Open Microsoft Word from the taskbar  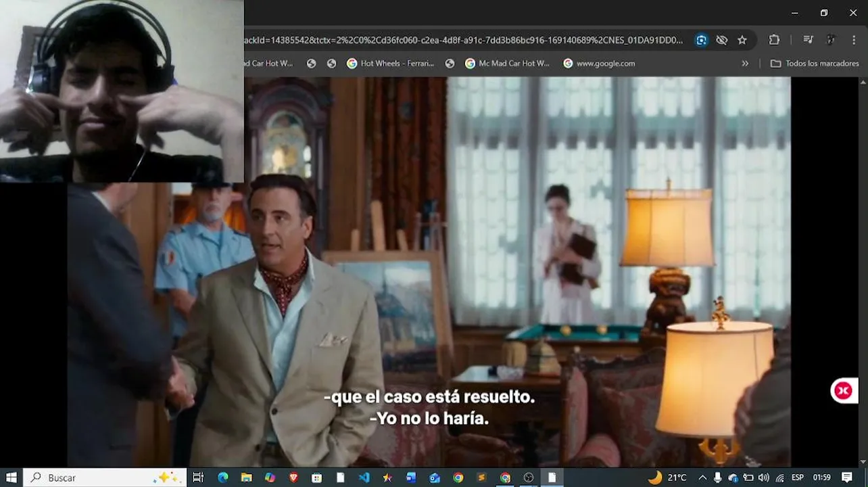coord(411,478)
